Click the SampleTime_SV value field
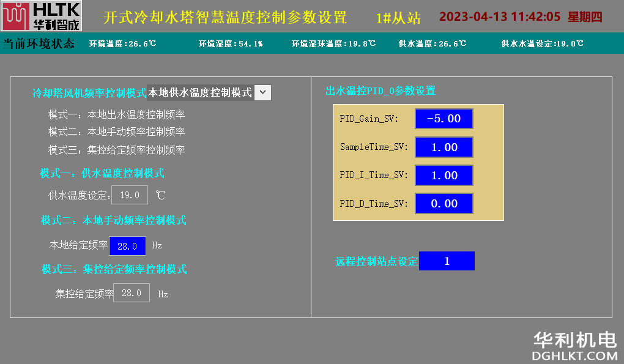The width and height of the screenshot is (624, 364). coord(444,147)
